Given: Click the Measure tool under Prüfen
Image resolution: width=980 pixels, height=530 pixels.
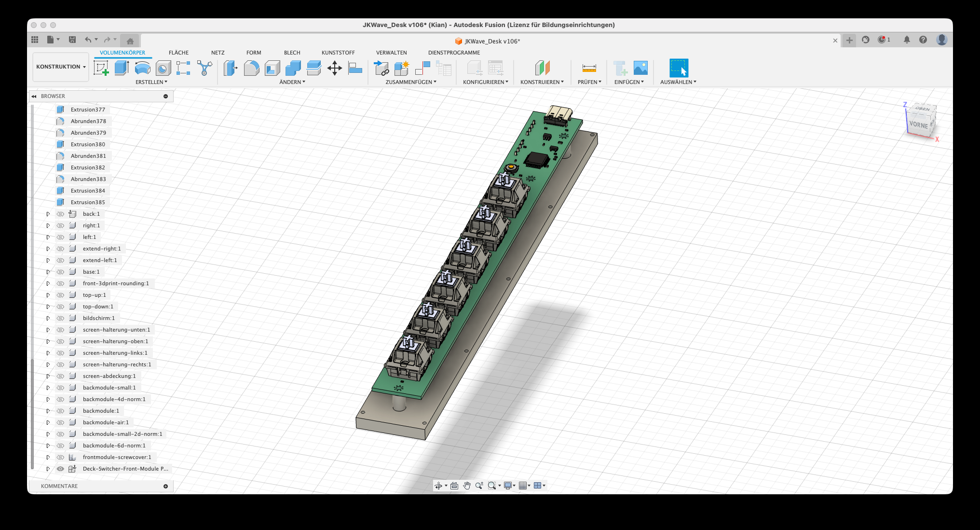Looking at the screenshot, I should point(589,68).
